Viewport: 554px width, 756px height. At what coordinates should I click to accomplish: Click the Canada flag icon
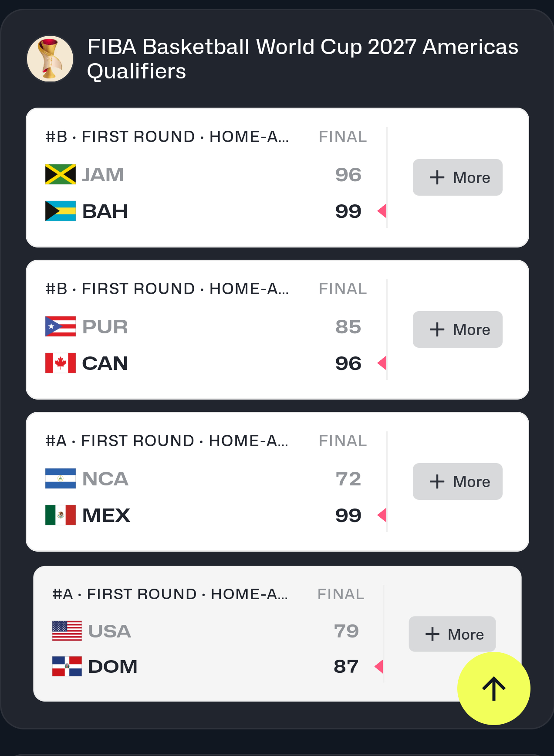(61, 363)
